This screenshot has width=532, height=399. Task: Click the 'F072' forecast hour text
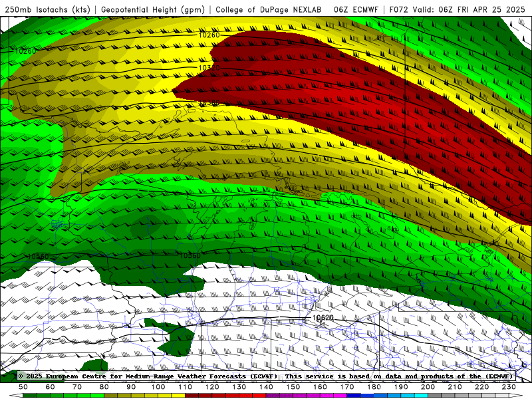(x=398, y=10)
